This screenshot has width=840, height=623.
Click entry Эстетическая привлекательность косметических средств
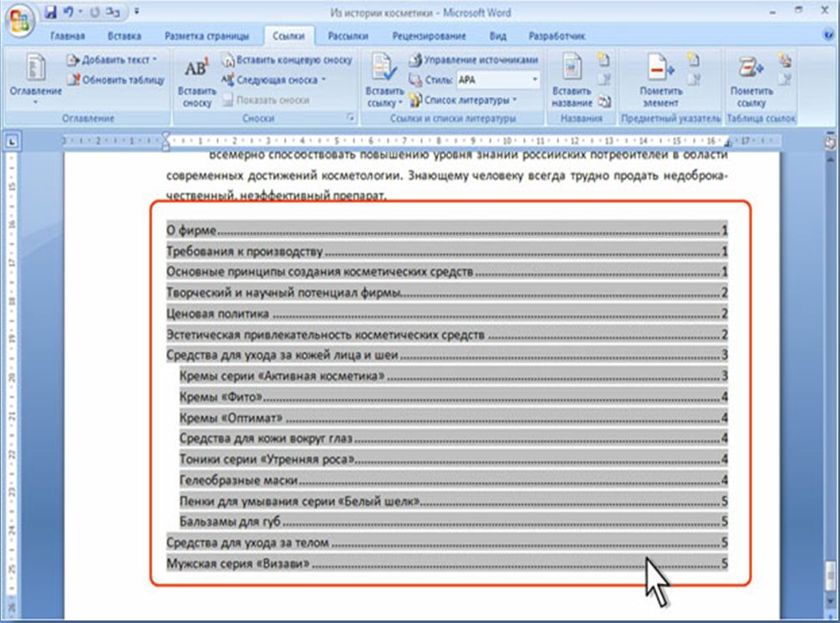point(447,334)
